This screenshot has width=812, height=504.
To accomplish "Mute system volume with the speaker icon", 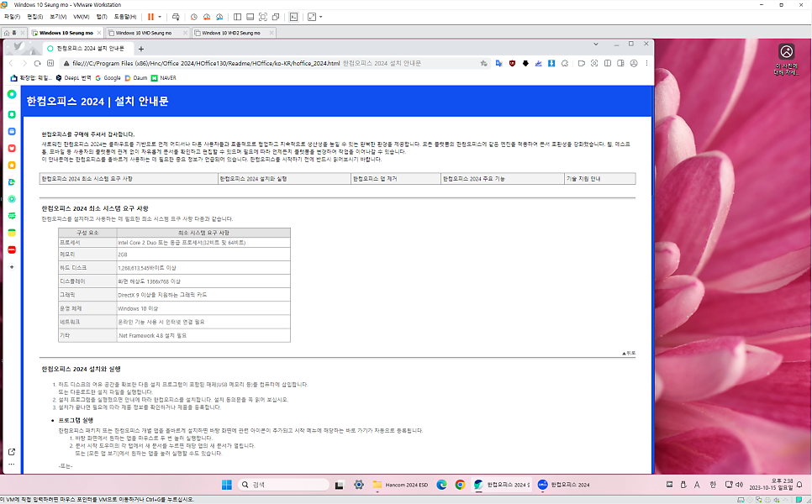I will [x=740, y=484].
